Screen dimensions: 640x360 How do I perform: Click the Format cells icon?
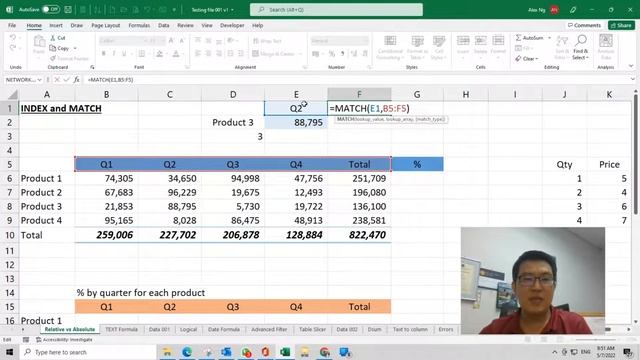(498, 40)
